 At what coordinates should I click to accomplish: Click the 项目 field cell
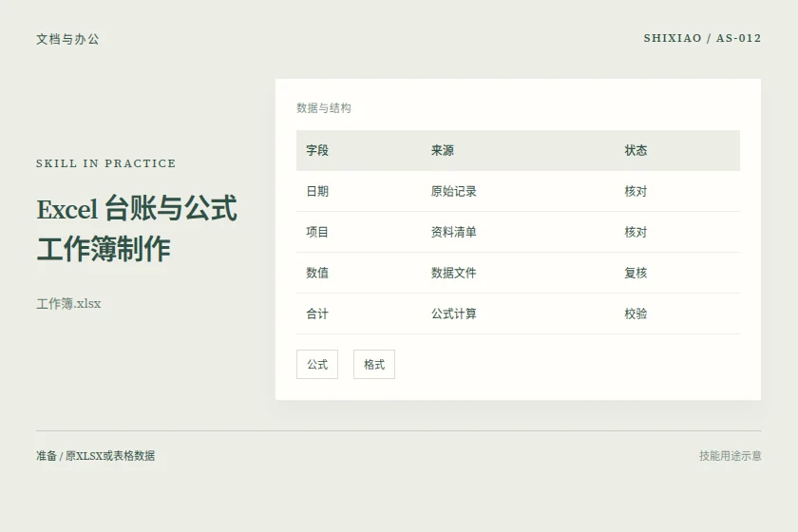(x=317, y=232)
